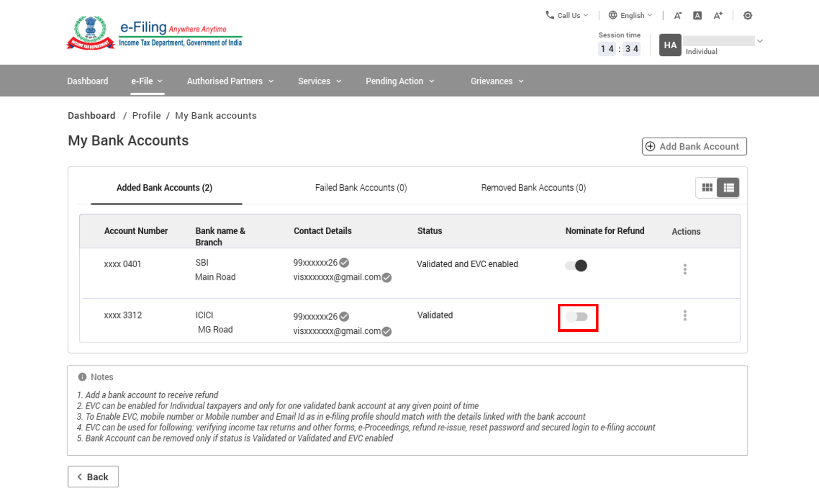Open actions menu for ICICI account
Viewport: 819px width, 504px height.
685,316
